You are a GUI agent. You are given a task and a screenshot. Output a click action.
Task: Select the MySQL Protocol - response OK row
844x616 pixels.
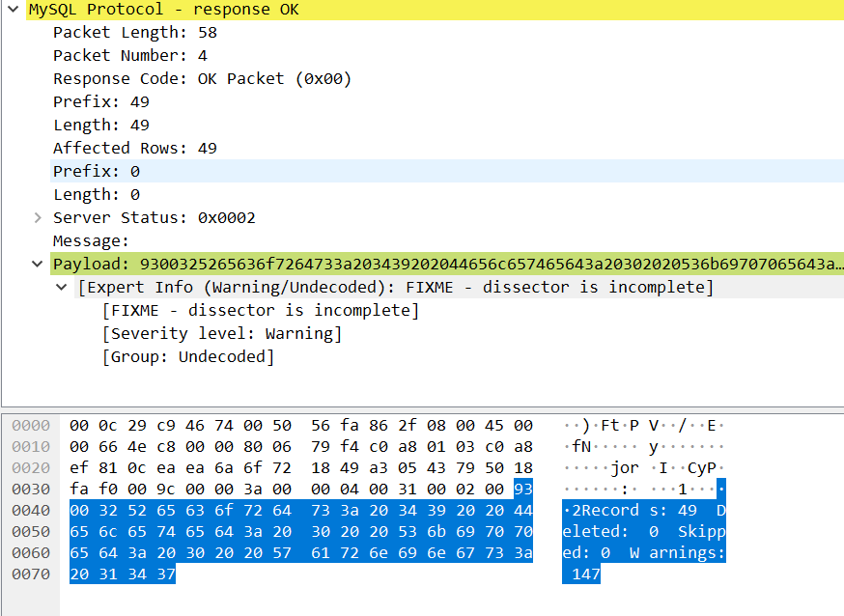[x=435, y=10]
